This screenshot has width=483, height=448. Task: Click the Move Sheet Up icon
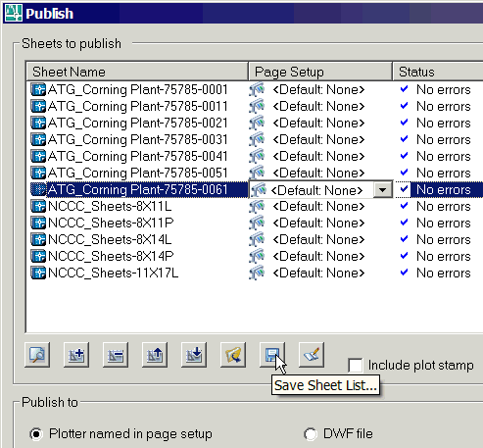pos(155,355)
